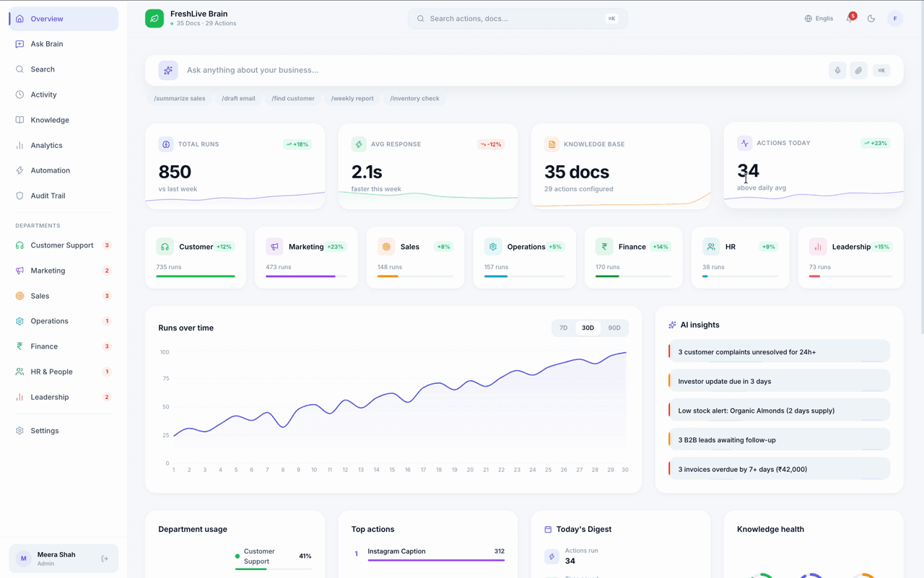Click the gear icon on the 157 runs card

(493, 247)
